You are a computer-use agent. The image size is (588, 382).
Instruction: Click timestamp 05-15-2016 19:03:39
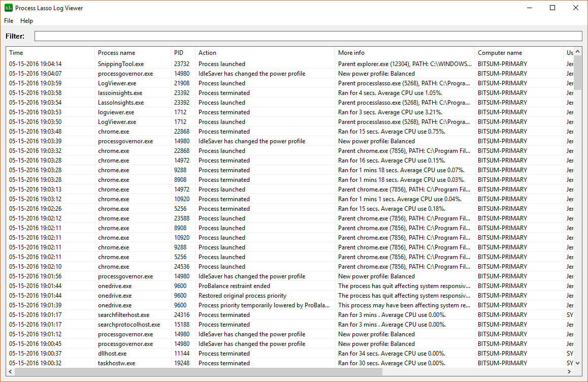pos(35,141)
